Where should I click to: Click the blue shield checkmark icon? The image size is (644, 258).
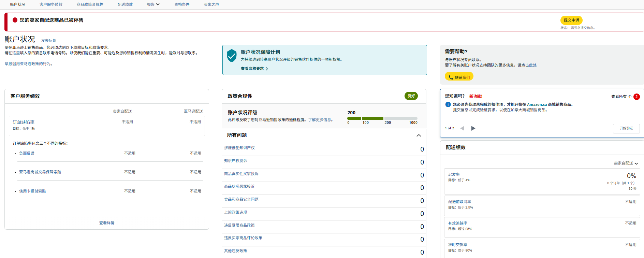point(232,55)
